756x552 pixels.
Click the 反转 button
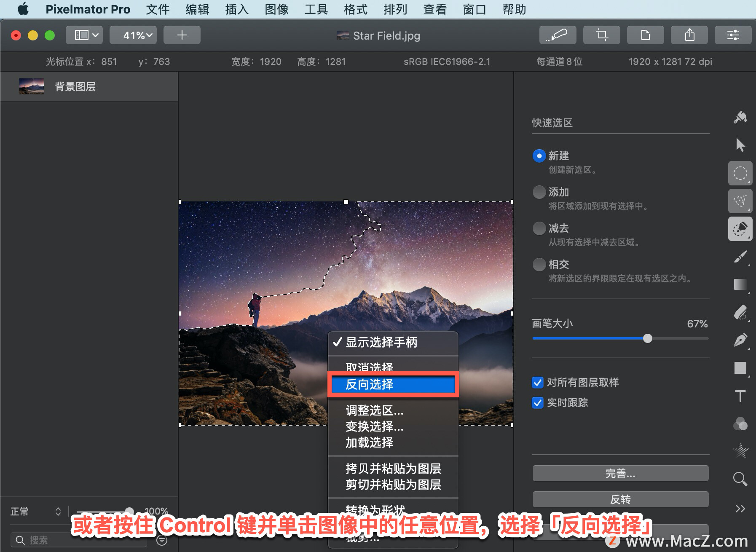[x=620, y=500]
